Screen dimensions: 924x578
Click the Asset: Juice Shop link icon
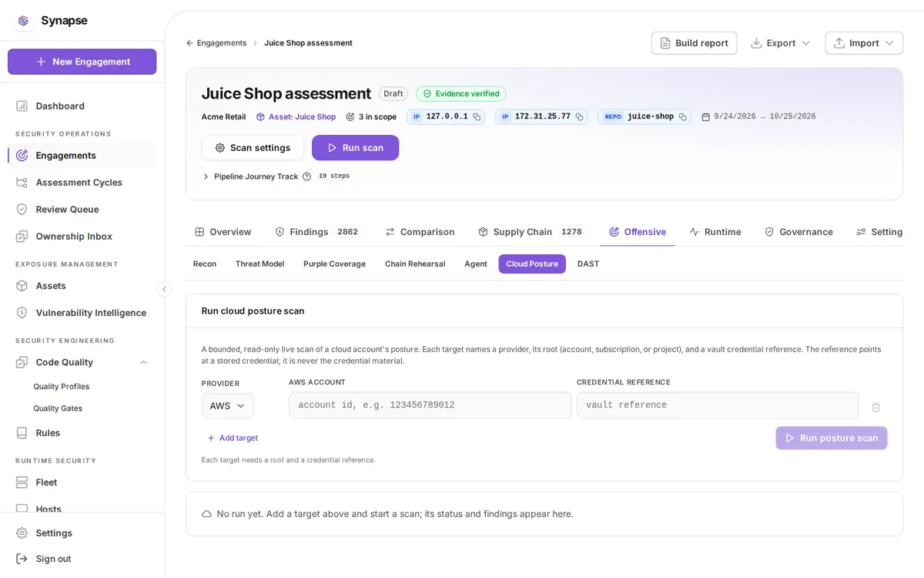[x=260, y=117]
